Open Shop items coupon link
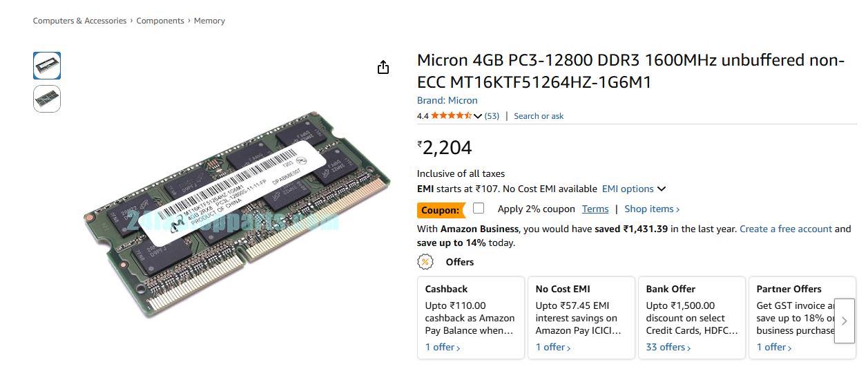 point(651,209)
